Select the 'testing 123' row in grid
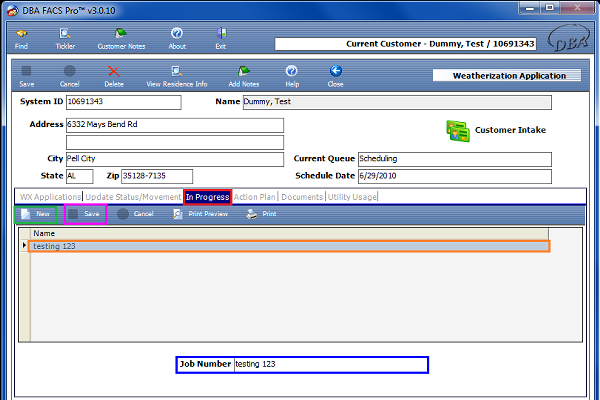This screenshot has height=400, width=600. [x=289, y=246]
